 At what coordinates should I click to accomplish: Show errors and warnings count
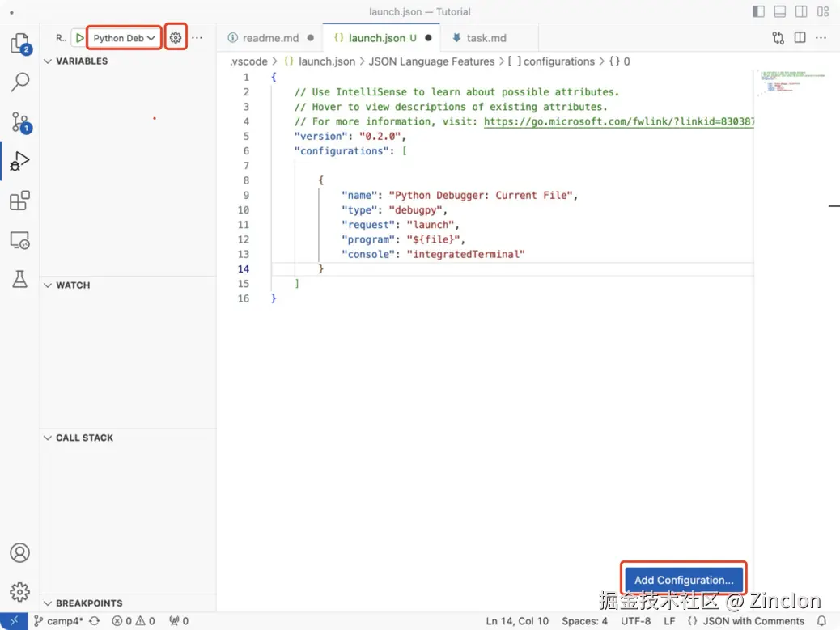point(134,621)
